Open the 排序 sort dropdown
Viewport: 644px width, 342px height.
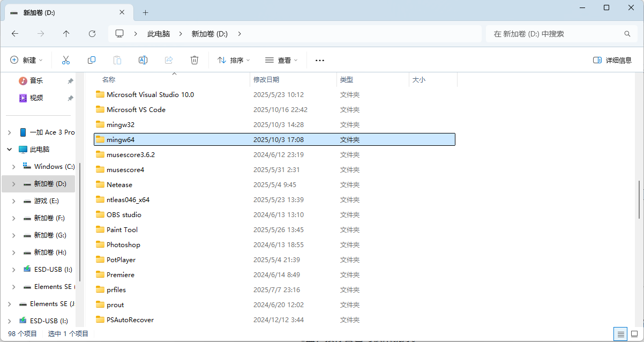point(234,60)
